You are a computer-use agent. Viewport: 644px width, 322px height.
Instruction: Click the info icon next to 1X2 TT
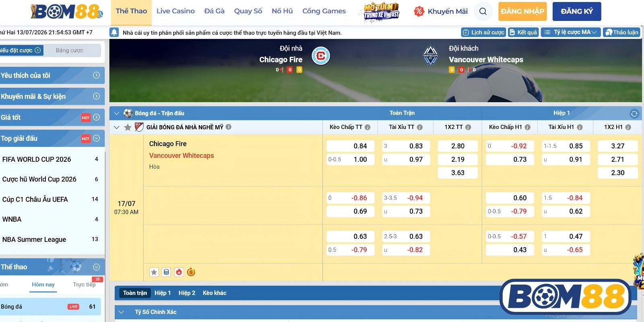tap(468, 127)
